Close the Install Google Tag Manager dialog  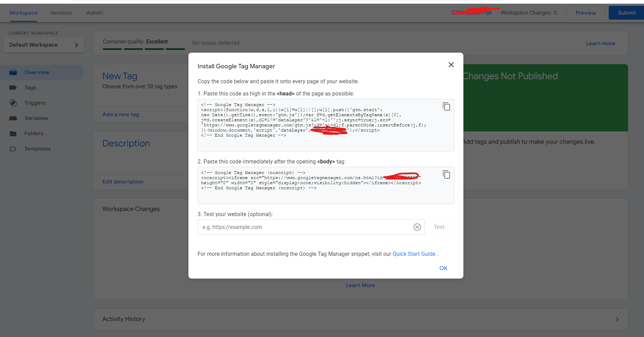(451, 65)
